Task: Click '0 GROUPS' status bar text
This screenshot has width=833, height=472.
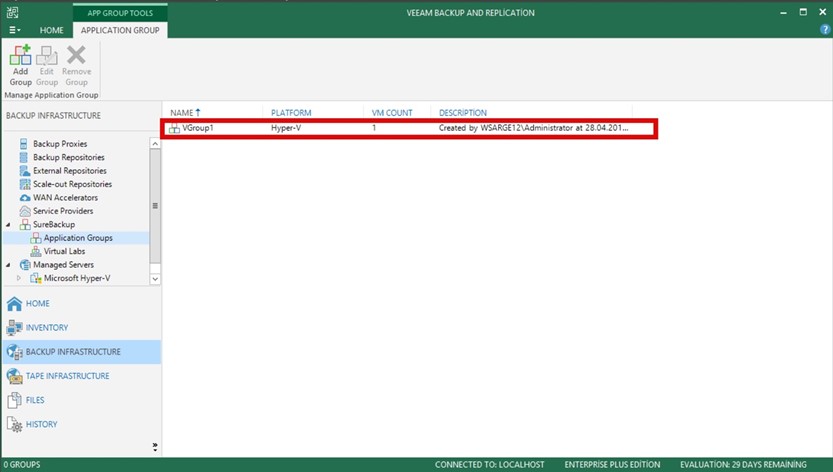Action: tap(22, 465)
